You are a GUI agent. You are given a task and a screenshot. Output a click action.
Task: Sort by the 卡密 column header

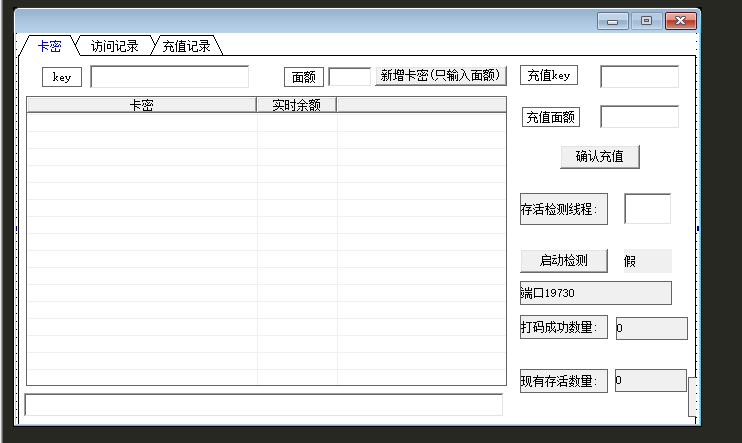141,105
